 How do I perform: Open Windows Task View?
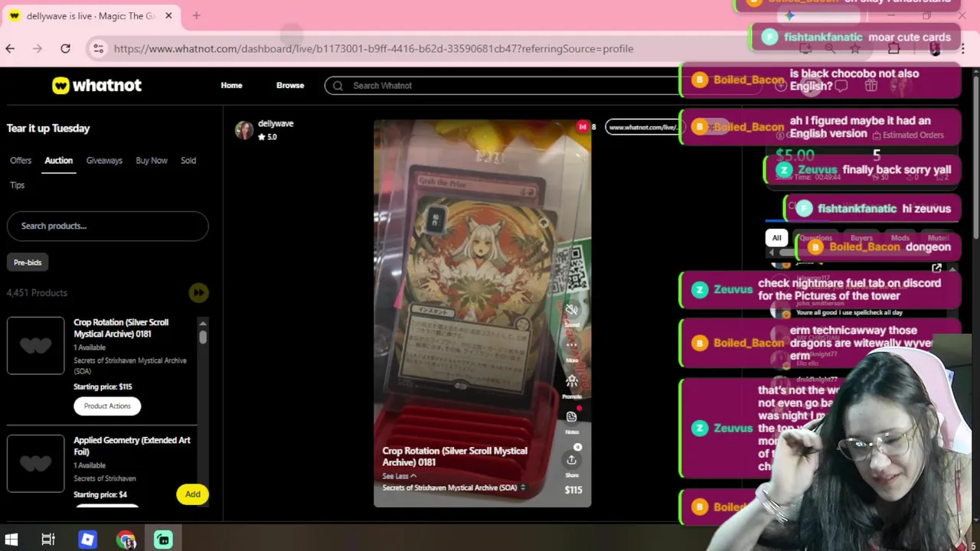pyautogui.click(x=48, y=540)
